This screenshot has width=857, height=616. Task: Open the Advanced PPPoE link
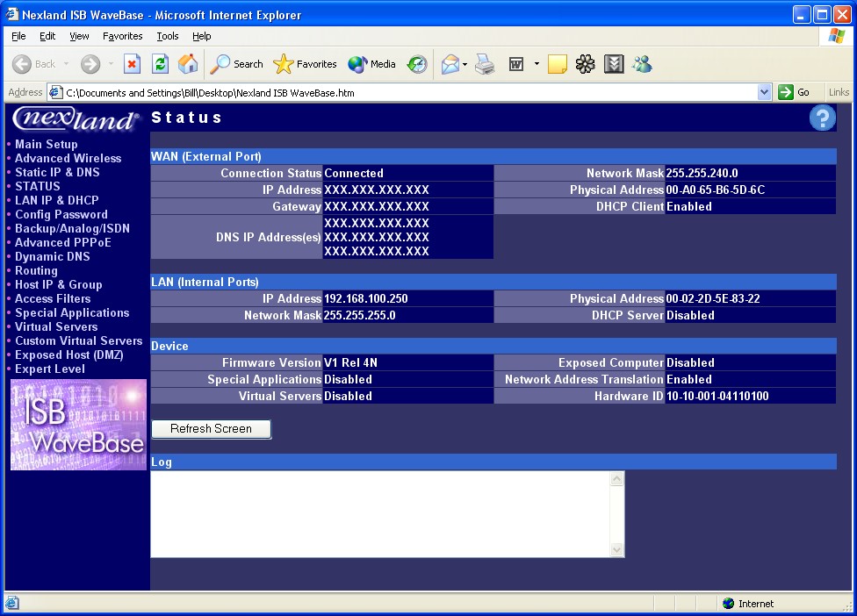[63, 242]
